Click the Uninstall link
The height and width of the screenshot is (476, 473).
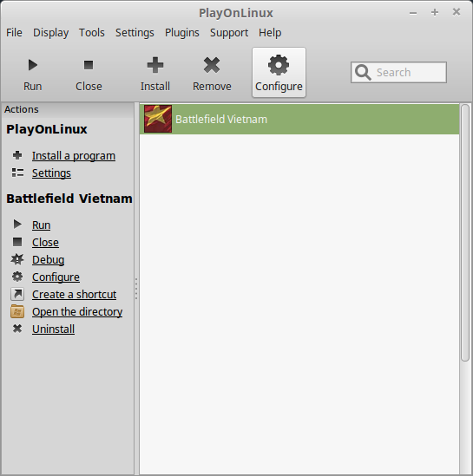tap(54, 329)
